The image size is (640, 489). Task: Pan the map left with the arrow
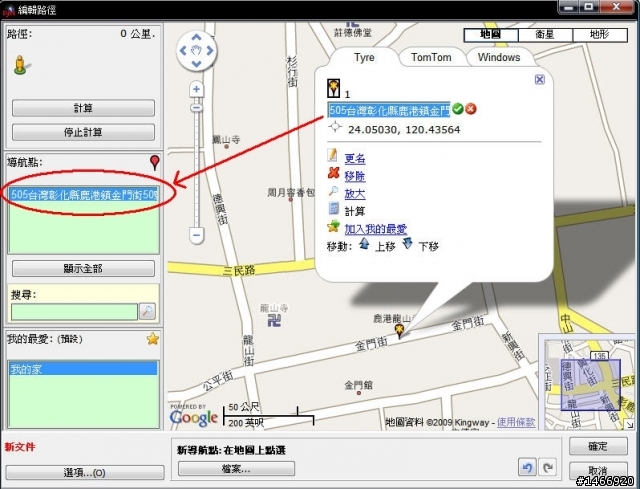pyautogui.click(x=183, y=51)
